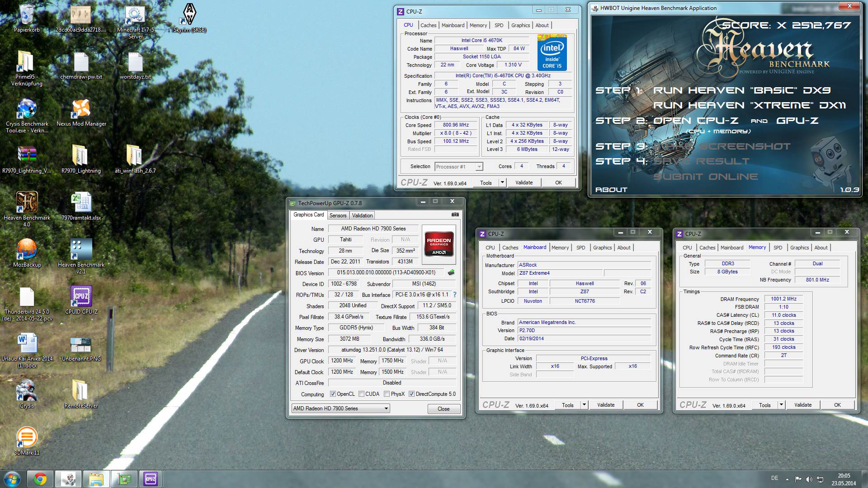Click OK in CPU-Z Mainboard window
The image size is (868, 488).
click(640, 405)
